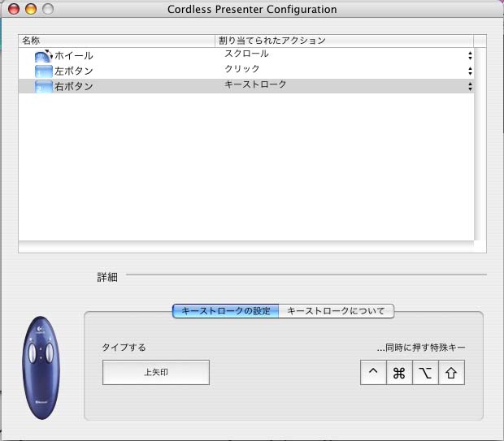The image size is (504, 441).
Task: Toggle the Command (⌘) modifier key
Action: (x=399, y=372)
